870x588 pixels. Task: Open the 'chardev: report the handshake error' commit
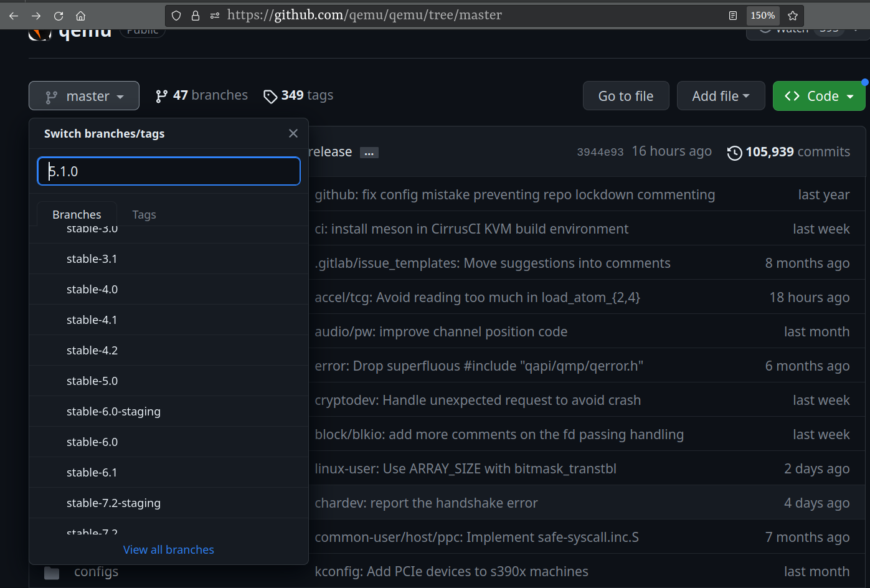[426, 503]
